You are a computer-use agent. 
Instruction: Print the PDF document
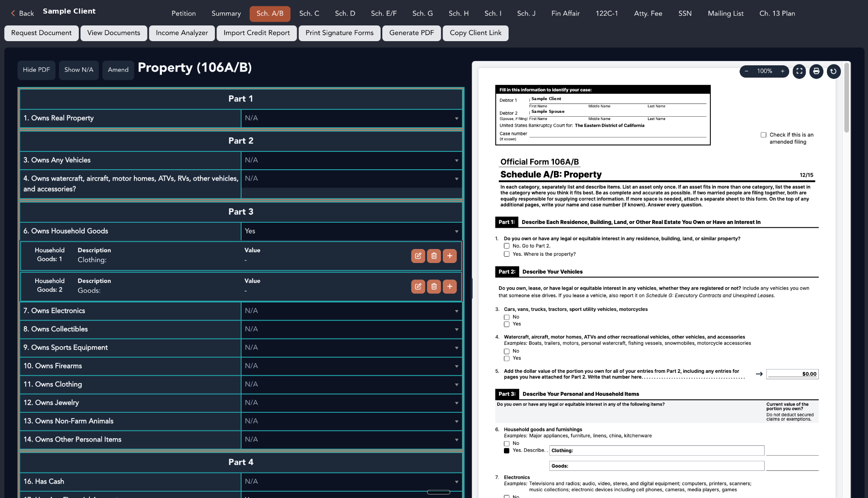coord(816,71)
